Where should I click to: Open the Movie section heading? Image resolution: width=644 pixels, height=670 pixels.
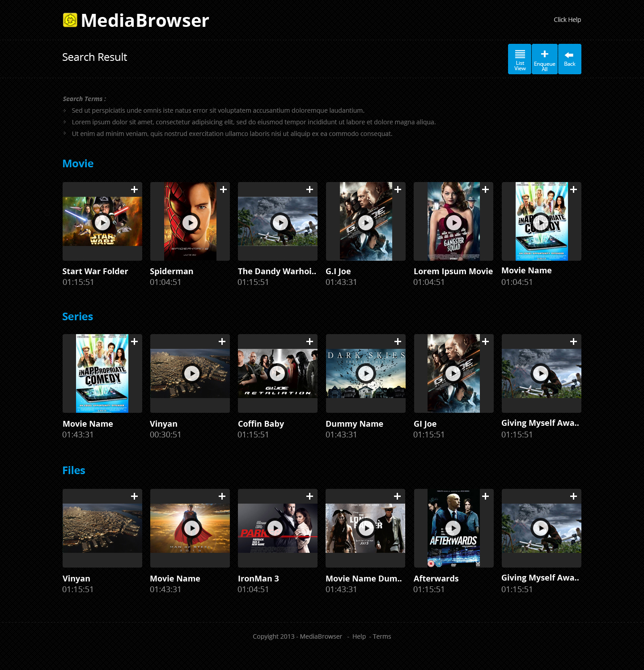tap(78, 164)
